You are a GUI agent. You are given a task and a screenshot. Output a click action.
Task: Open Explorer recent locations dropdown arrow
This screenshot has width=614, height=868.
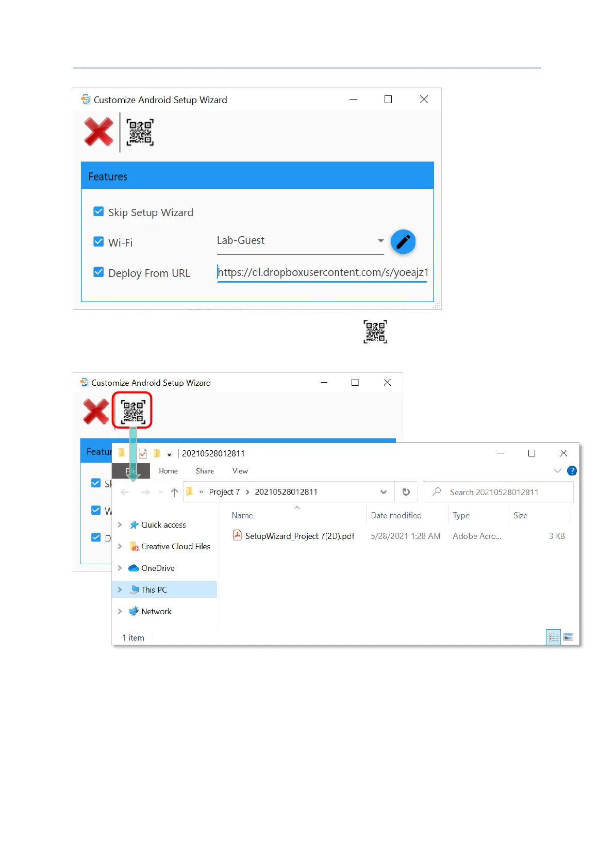pyautogui.click(x=161, y=492)
